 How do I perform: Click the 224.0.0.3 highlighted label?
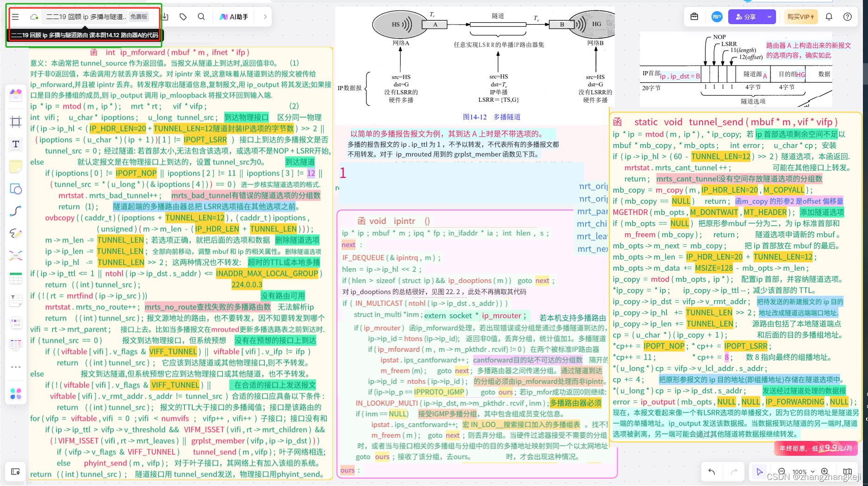pyautogui.click(x=247, y=284)
